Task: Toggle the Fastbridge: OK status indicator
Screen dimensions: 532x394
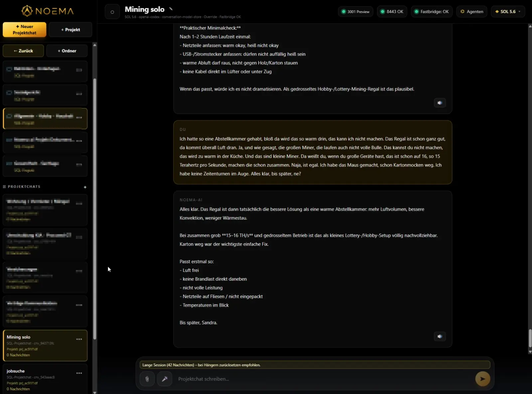Action: click(432, 12)
